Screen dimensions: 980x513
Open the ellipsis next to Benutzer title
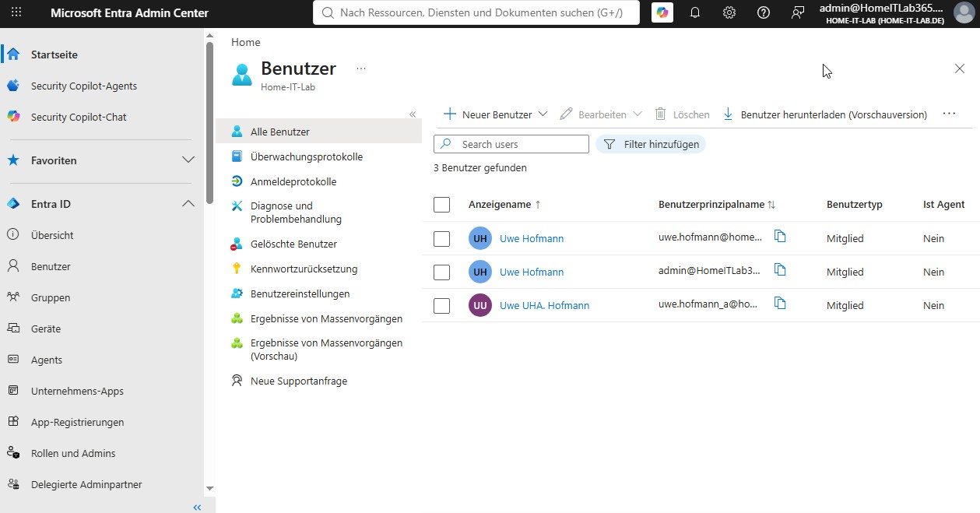[361, 69]
